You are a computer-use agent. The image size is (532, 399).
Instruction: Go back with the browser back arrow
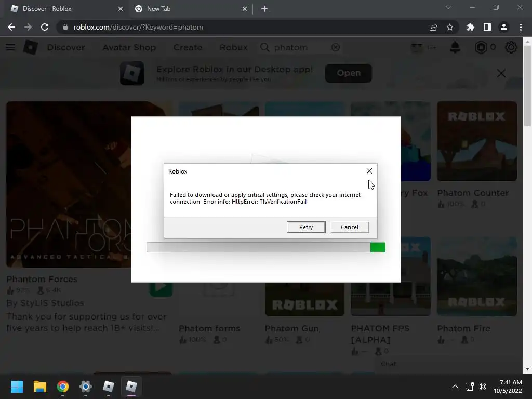coord(11,27)
